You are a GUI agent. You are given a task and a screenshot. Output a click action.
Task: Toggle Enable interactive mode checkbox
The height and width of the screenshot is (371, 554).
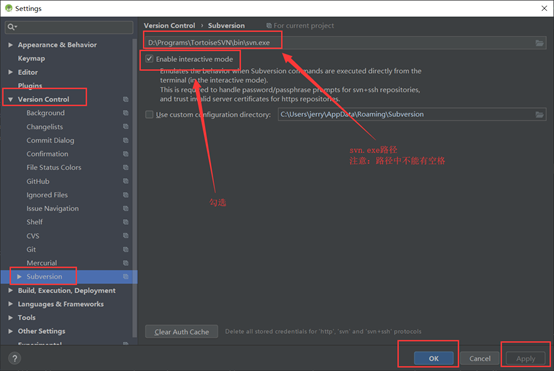pyautogui.click(x=149, y=59)
